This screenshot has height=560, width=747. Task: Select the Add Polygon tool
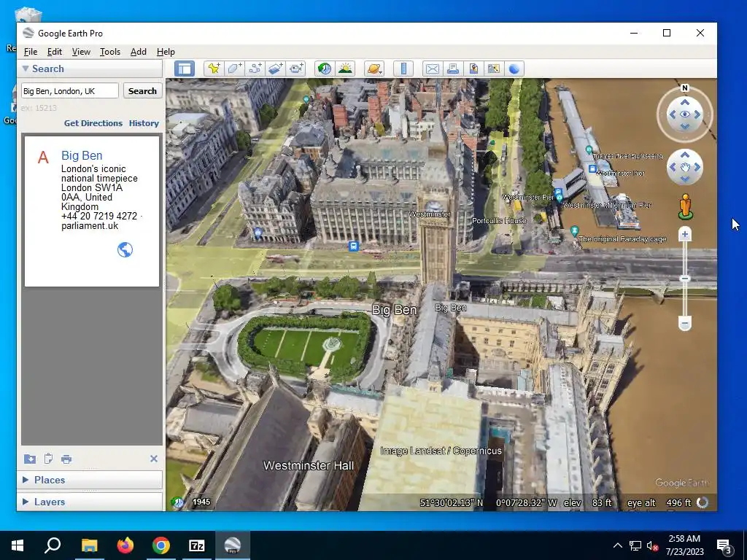click(234, 69)
